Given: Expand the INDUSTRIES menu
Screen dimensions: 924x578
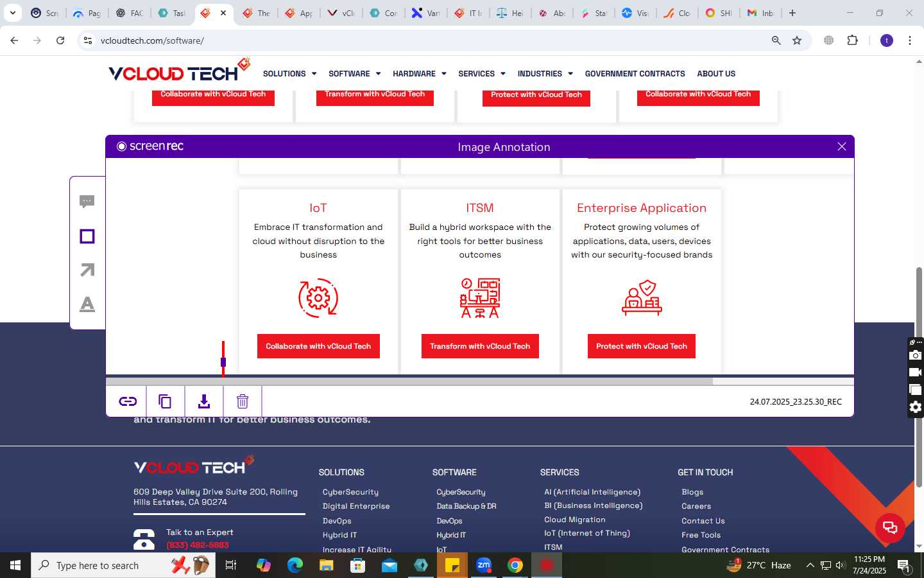Looking at the screenshot, I should coord(545,74).
